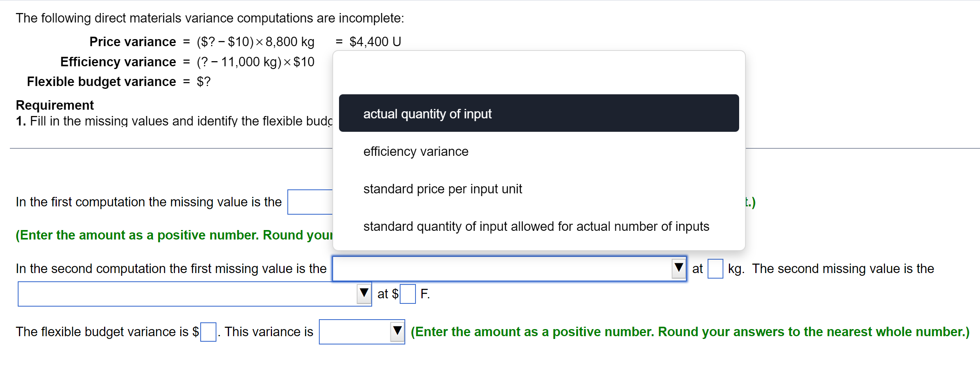Click the highlighted blue dropdown field
Screen dimensions: 980x378
point(509,269)
